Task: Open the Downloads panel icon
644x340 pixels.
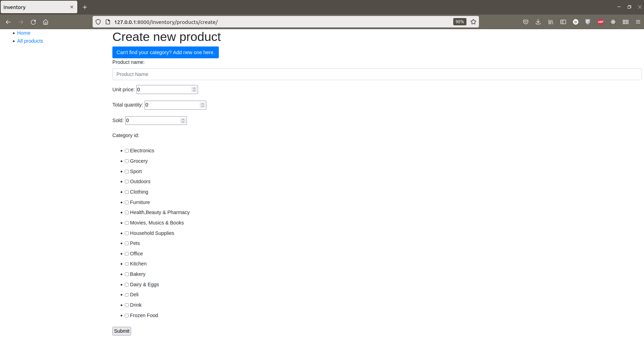Action: coord(538,22)
